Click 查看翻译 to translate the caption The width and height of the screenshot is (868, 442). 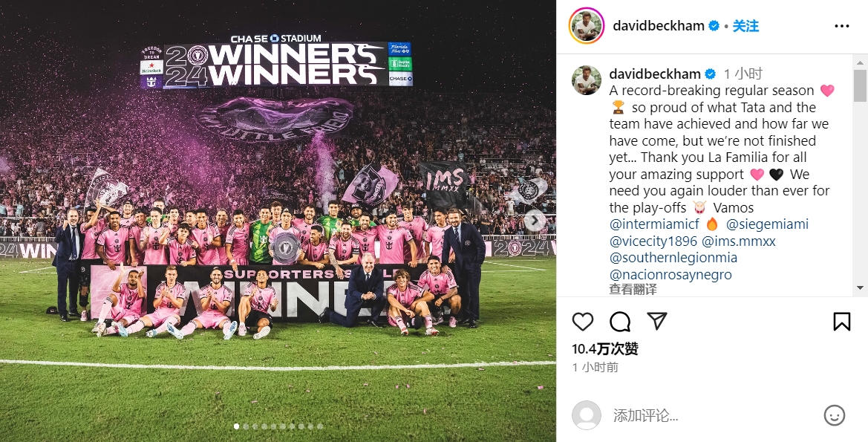click(633, 289)
